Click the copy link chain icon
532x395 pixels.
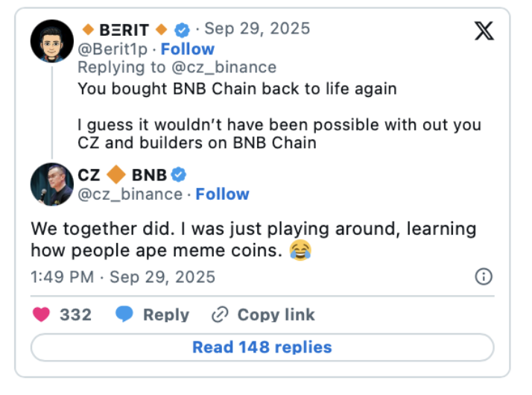[219, 315]
